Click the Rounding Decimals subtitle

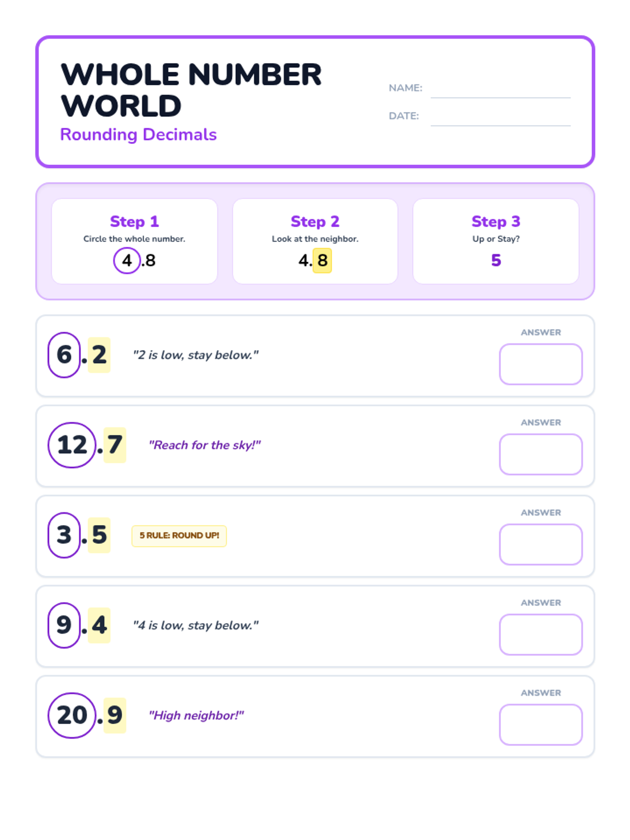[x=139, y=134]
